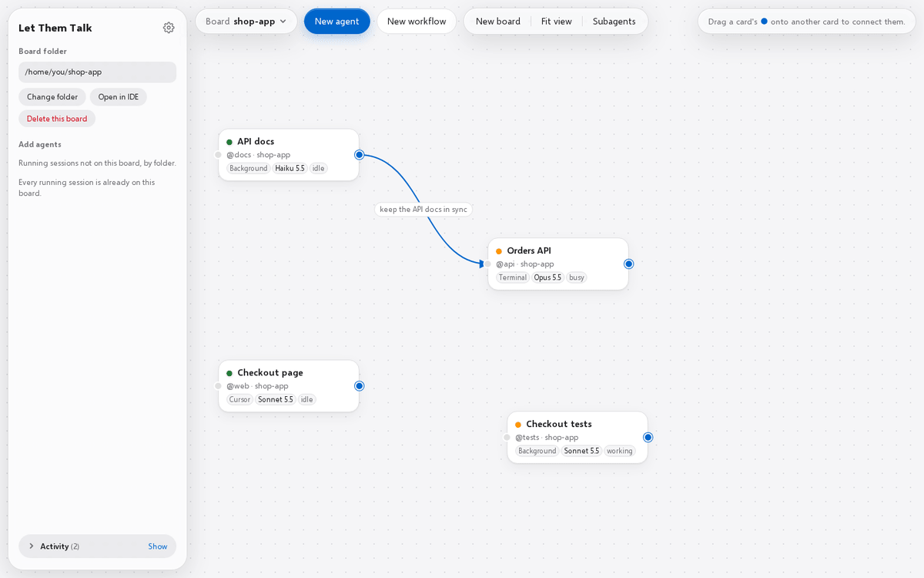Click the blue output connector on Checkout tests card

(648, 437)
